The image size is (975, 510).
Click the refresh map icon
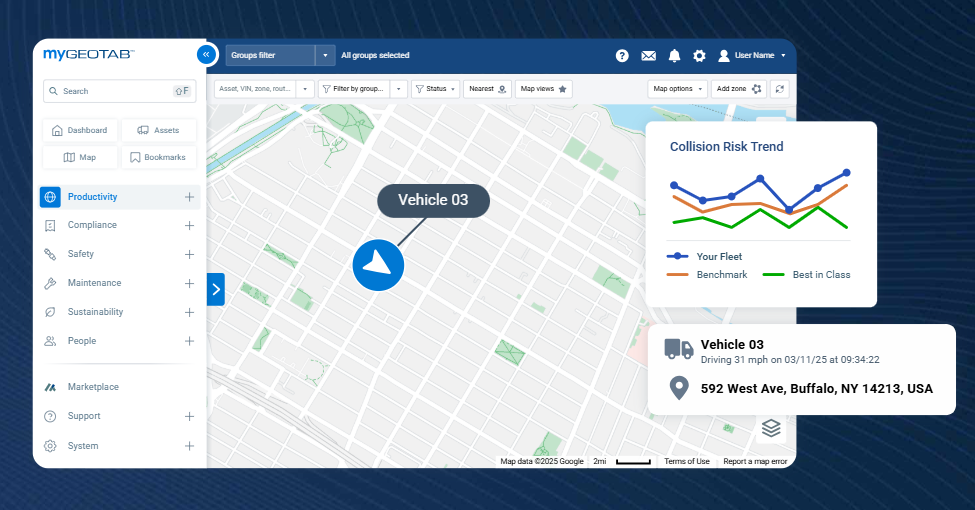coord(780,89)
